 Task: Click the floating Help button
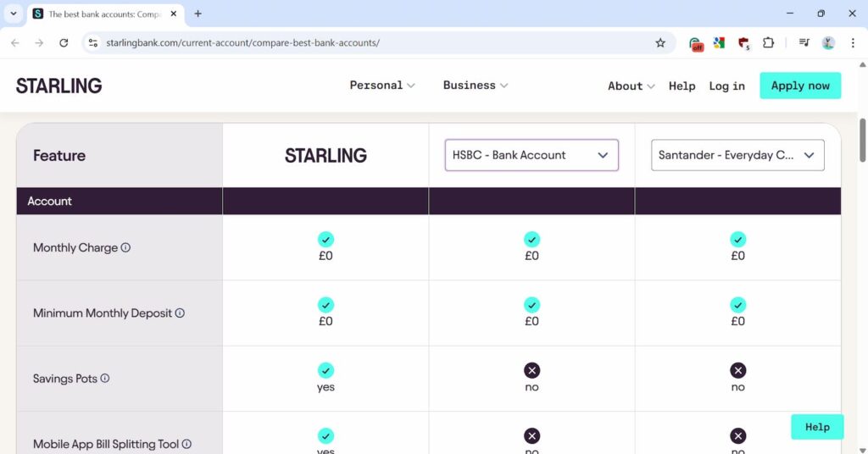tap(817, 427)
